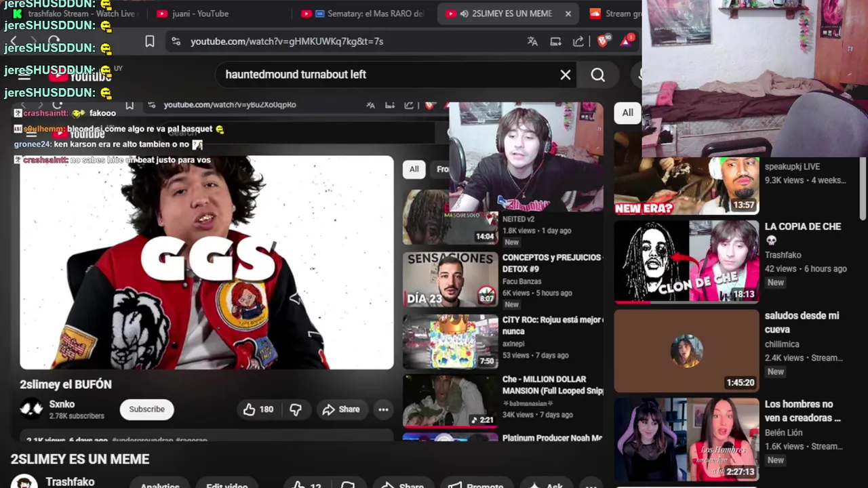Open Trashfako channel name under CLON video
This screenshot has width=868, height=488.
[783, 255]
